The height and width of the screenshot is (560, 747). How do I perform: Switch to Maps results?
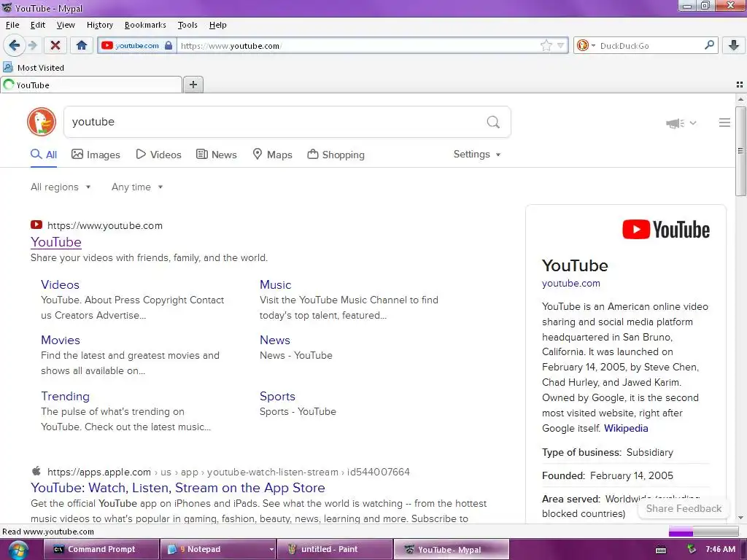(x=272, y=155)
